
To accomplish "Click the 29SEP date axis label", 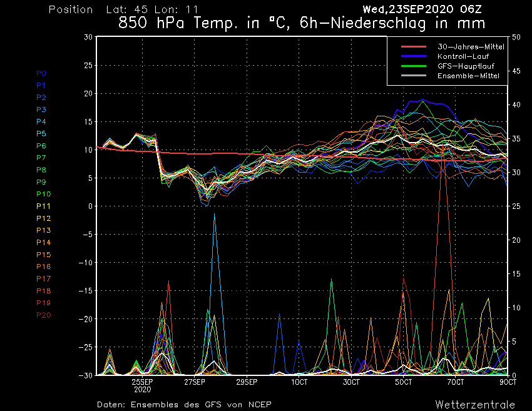I will click(247, 382).
